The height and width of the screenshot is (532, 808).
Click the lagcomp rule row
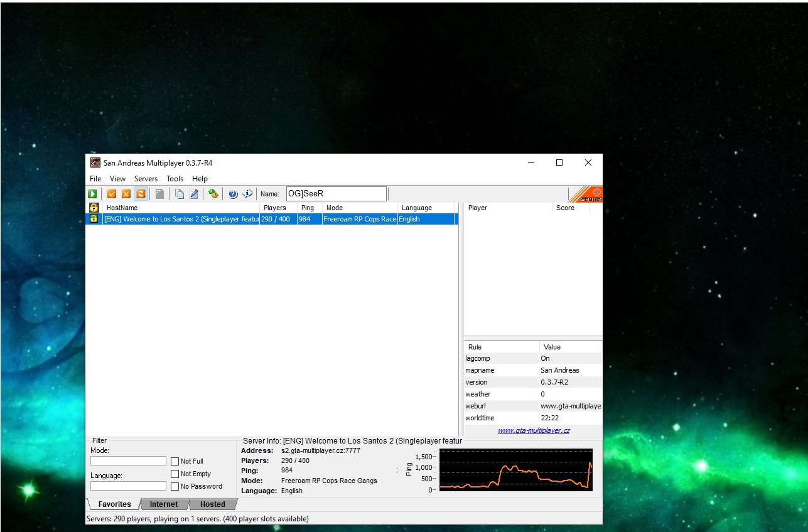click(533, 358)
